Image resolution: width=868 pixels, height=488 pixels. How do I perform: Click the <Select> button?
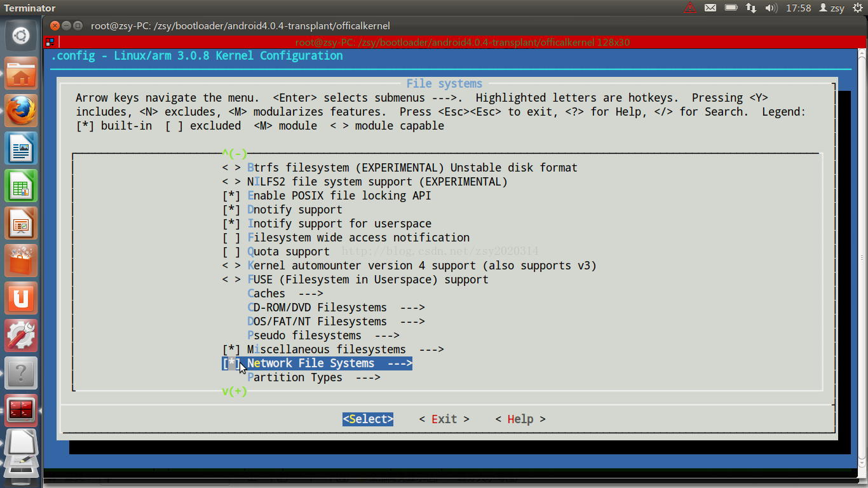pos(368,419)
